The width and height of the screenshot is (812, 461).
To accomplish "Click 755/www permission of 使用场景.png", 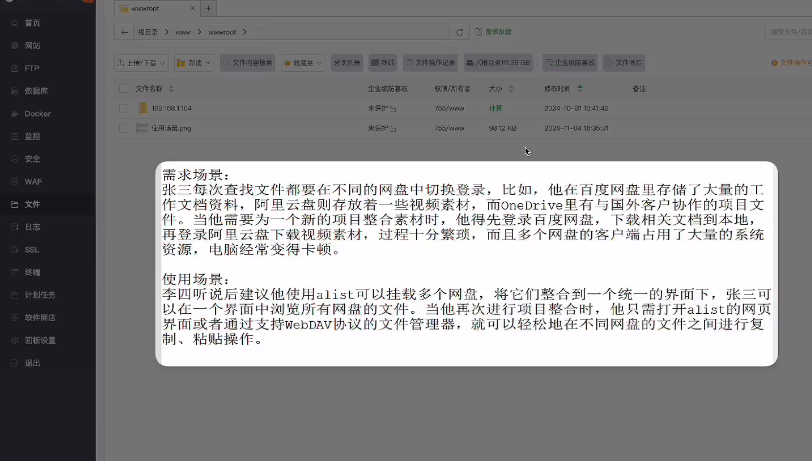I will point(449,128).
